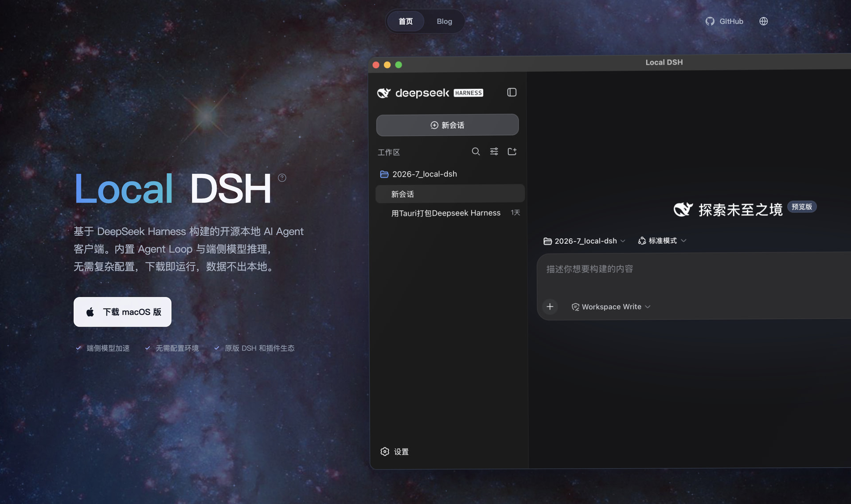Click the GitHub octocat icon
Viewport: 851px width, 504px height.
710,21
